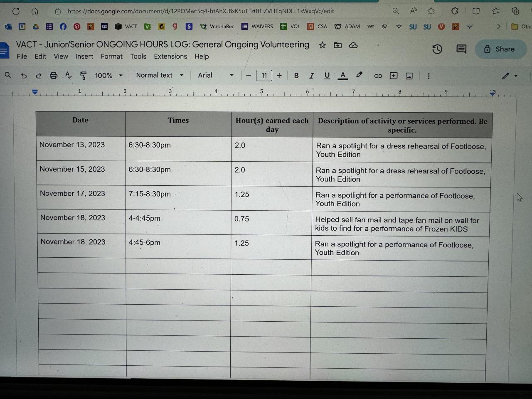Undo the last action

click(24, 76)
